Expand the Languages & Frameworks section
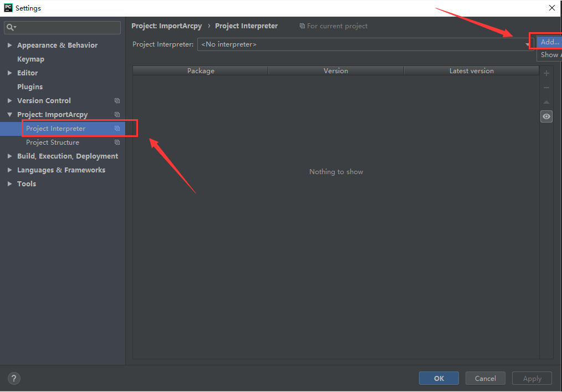 click(9, 170)
